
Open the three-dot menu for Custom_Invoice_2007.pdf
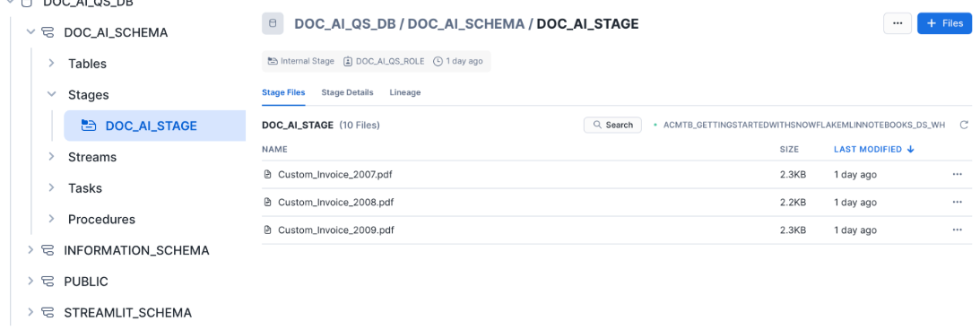[x=957, y=174]
